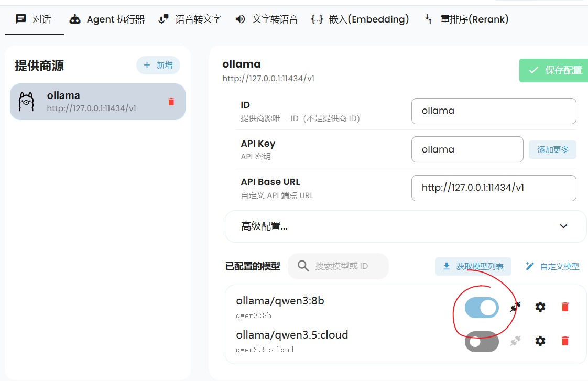
Task: Delete the ollama provider with the trash icon
Action: tap(171, 102)
